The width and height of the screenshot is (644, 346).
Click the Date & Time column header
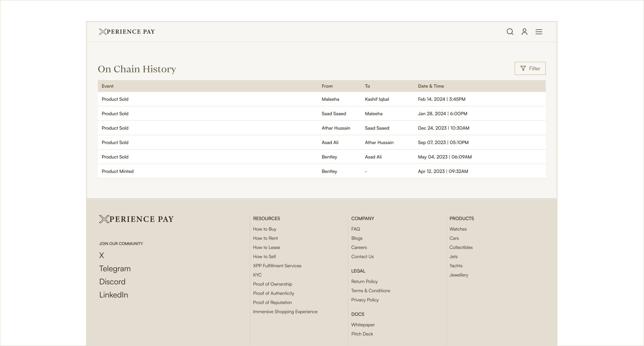pyautogui.click(x=431, y=86)
